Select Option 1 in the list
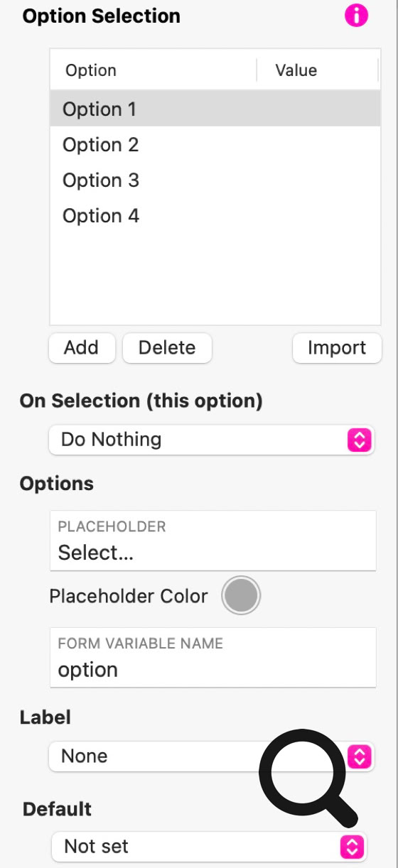 [215, 109]
